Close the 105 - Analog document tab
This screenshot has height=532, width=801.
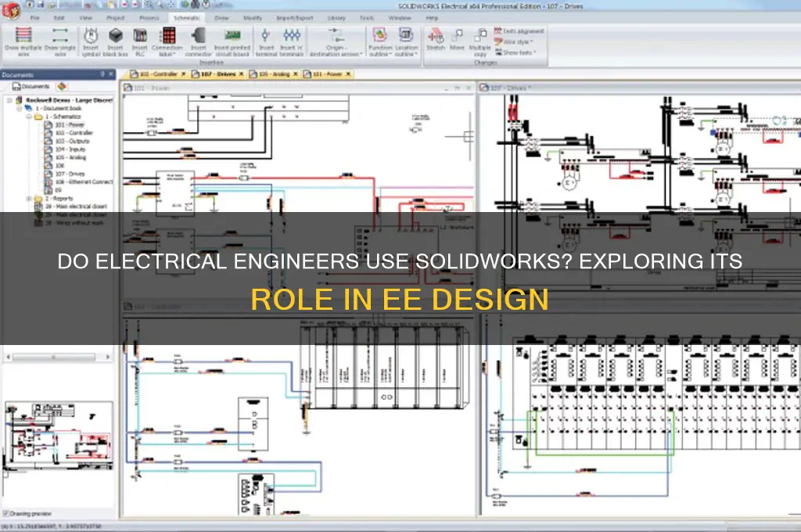(x=295, y=74)
